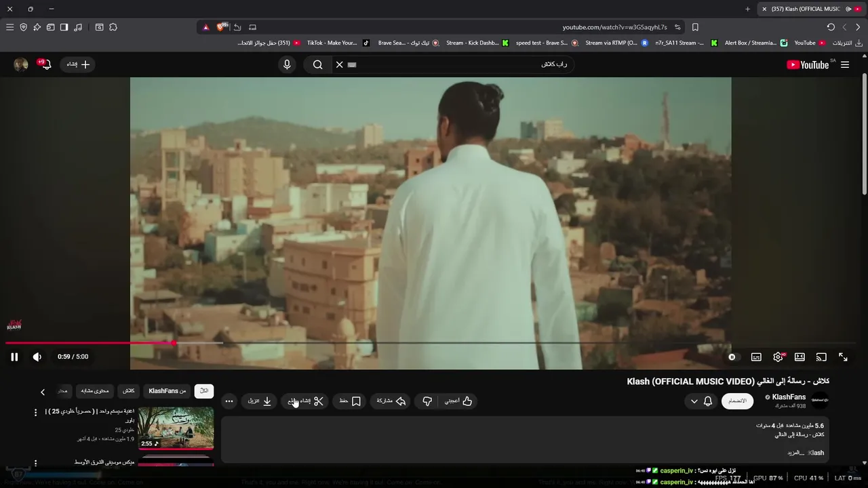Open the speed test - Brave S bookmark
Screen dimensions: 868x488
tap(547, 43)
